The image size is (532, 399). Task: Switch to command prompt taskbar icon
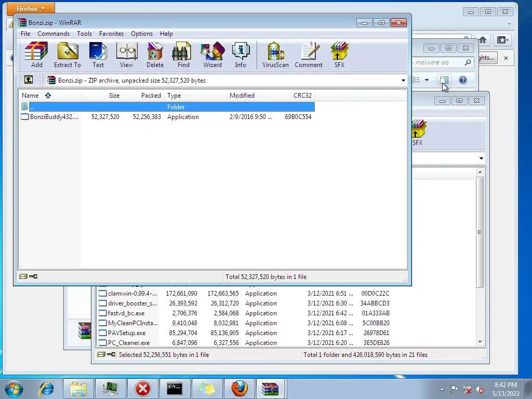[175, 389]
